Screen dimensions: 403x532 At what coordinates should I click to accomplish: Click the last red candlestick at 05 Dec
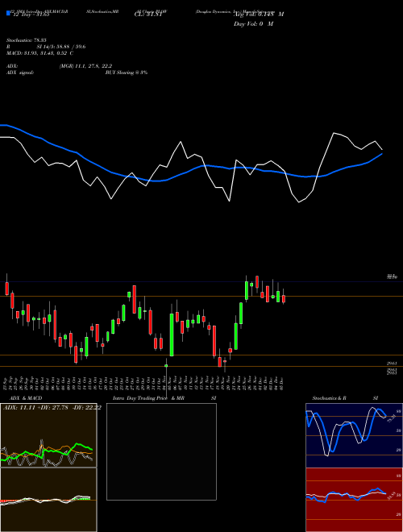pos(284,298)
